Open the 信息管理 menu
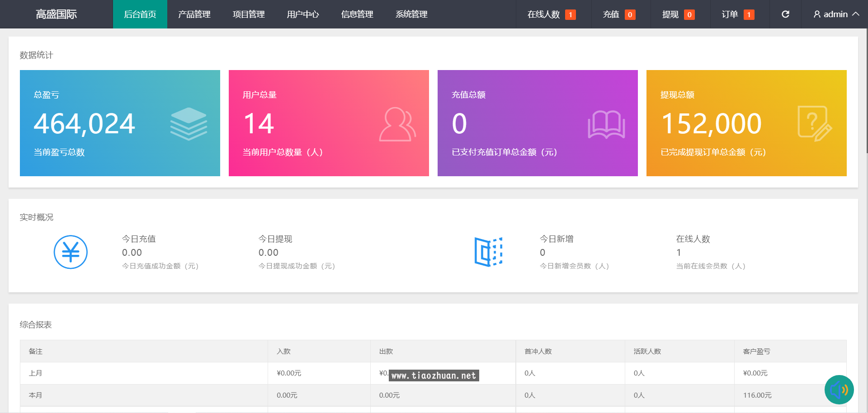 point(357,14)
